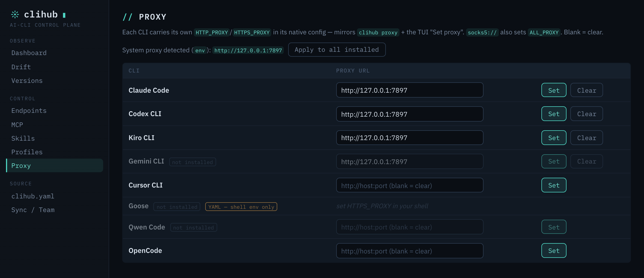644x278 pixels.
Task: Set proxy for Codex CLI
Action: click(x=554, y=114)
